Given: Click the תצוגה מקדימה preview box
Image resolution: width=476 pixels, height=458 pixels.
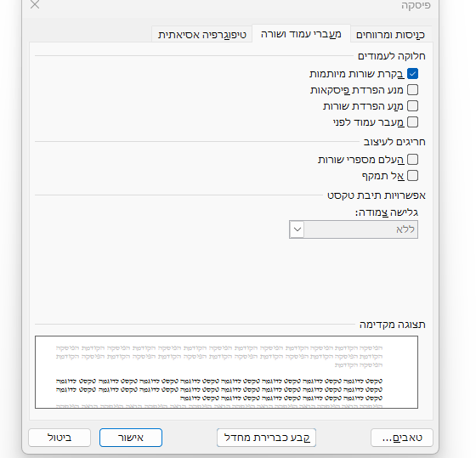Looking at the screenshot, I should click(226, 372).
